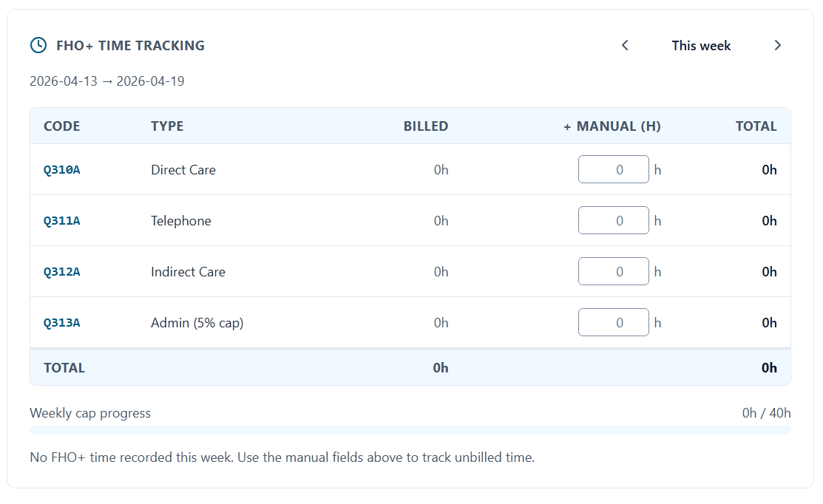Open the This week period selector
823x504 pixels.
tap(700, 45)
